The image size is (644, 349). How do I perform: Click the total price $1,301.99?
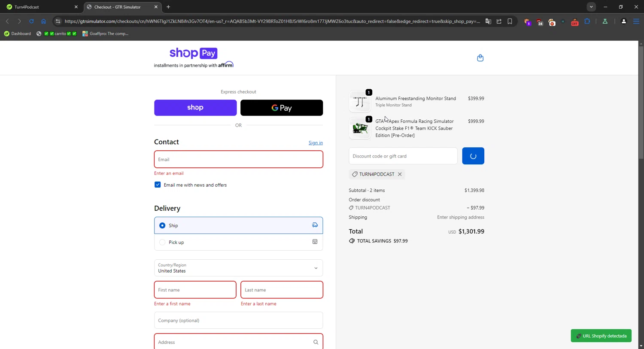tap(471, 231)
